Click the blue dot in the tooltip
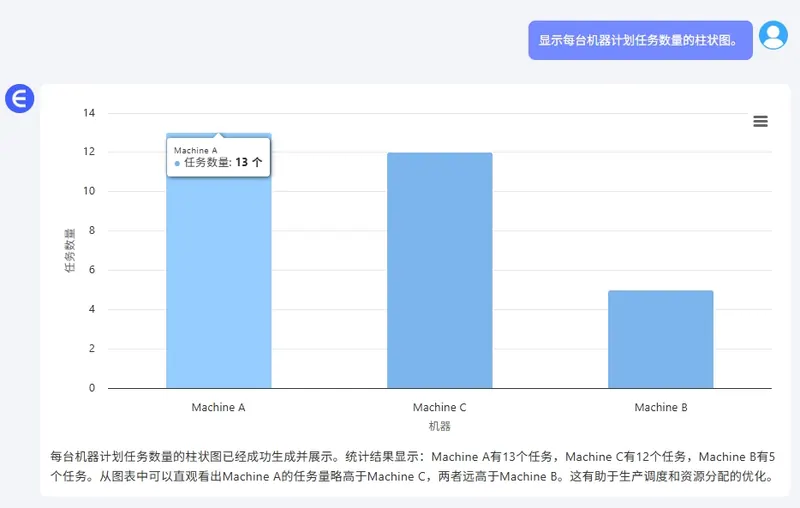 tap(177, 163)
